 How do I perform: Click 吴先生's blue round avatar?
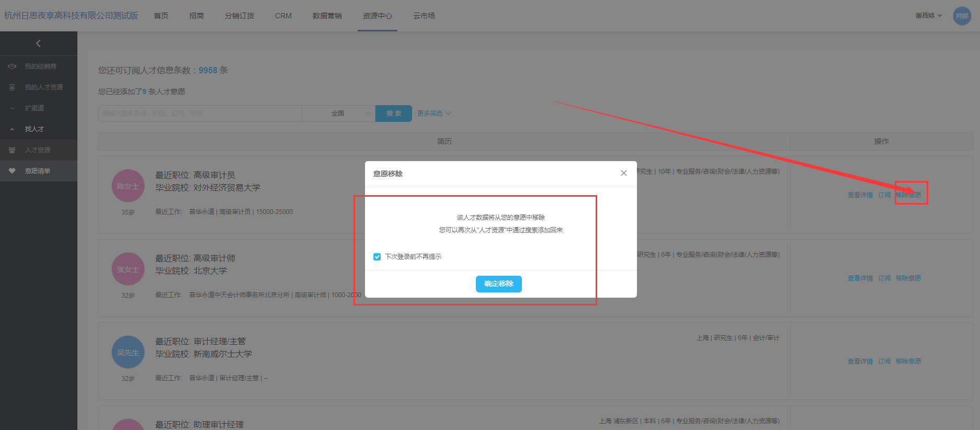(x=128, y=352)
